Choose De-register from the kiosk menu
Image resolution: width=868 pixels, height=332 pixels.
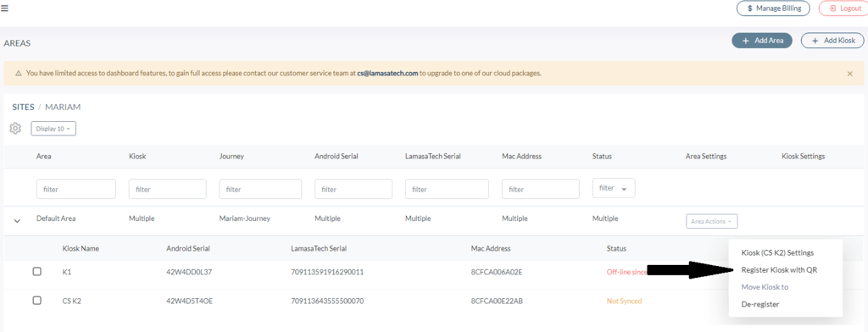pyautogui.click(x=760, y=304)
